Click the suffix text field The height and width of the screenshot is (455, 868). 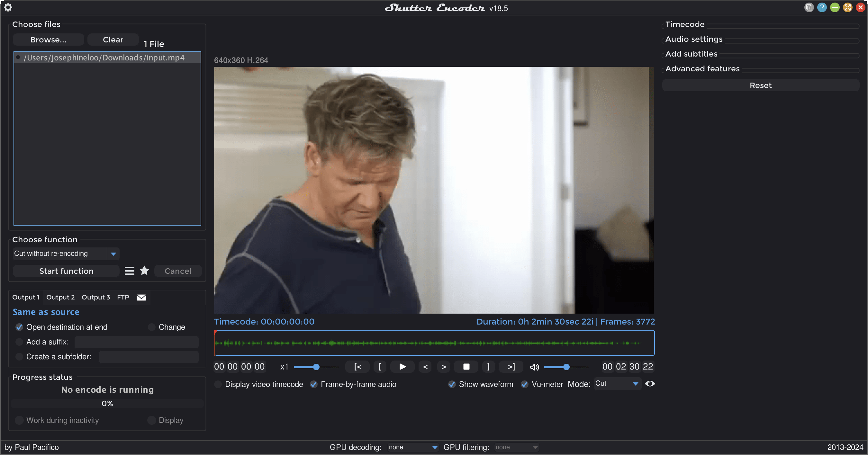(136, 342)
